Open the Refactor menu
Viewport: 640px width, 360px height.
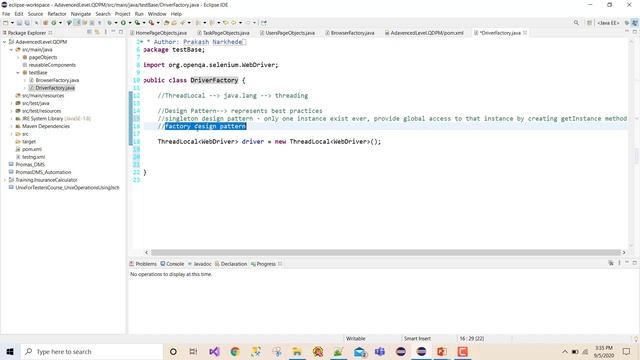click(57, 14)
